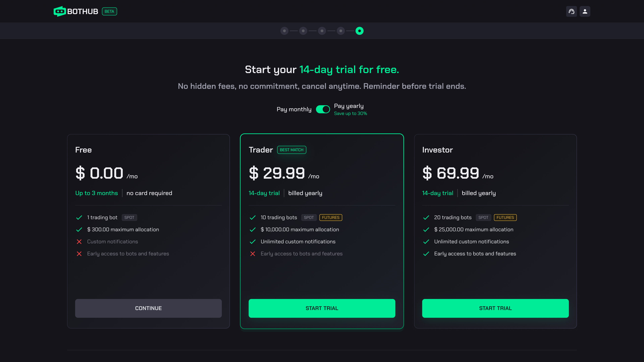644x362 pixels.
Task: Go to the first onboarding step dot
Action: tap(284, 31)
